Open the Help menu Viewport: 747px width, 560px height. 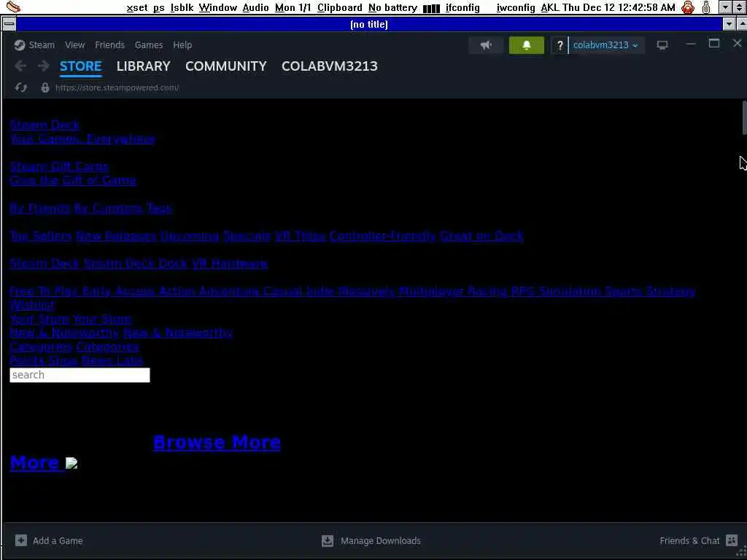click(x=182, y=44)
